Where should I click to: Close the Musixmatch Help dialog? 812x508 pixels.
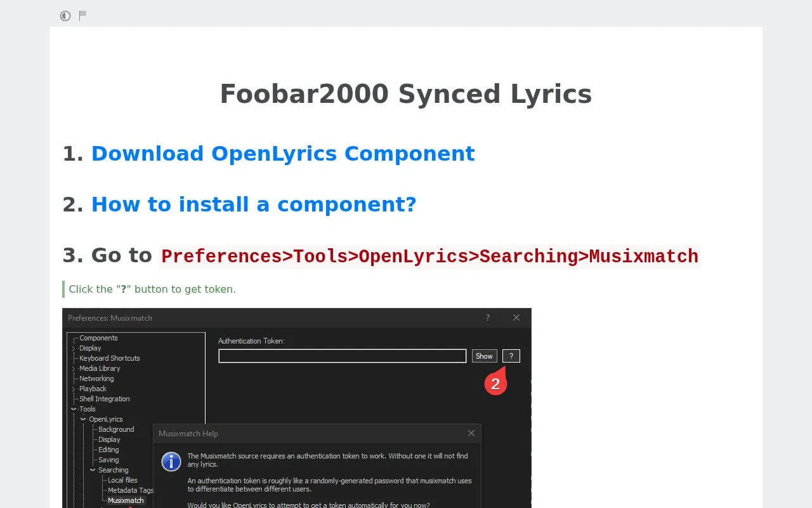(471, 433)
